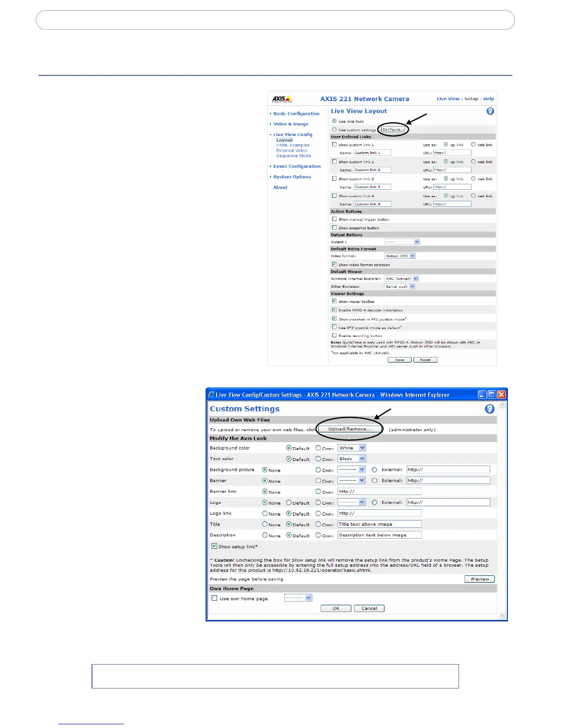Image resolution: width=563 pixels, height=728 pixels.
Task: Click Custom Settings scrollbar up arrow
Action: click(502, 406)
